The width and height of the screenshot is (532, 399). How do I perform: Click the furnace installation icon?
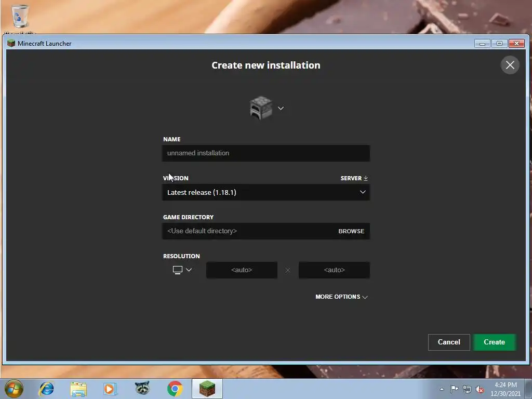(261, 108)
